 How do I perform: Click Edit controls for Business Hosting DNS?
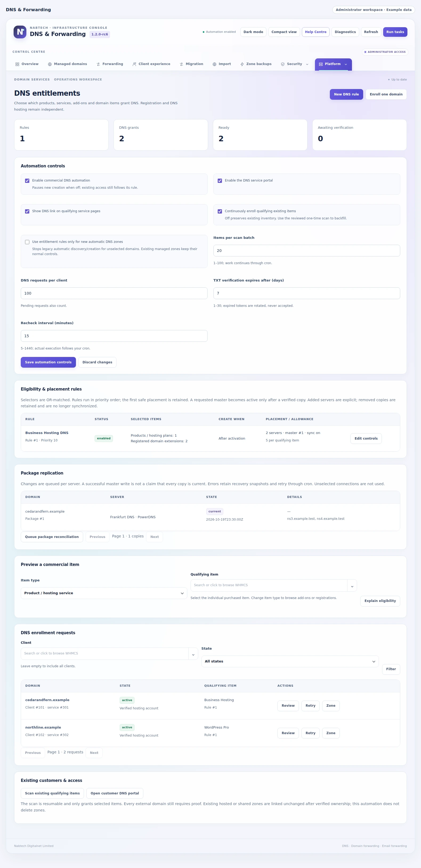[366, 438]
